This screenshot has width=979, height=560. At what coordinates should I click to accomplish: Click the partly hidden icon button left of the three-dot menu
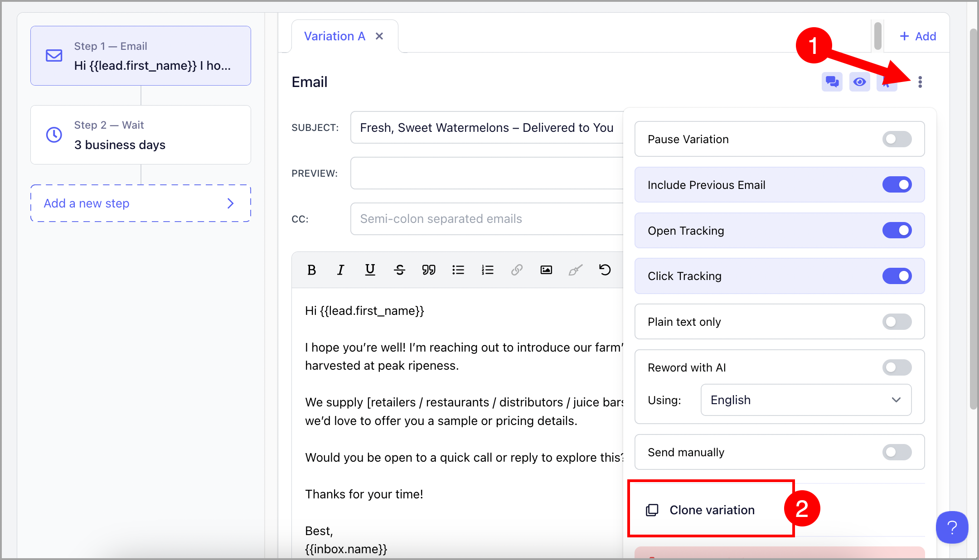pyautogui.click(x=887, y=82)
